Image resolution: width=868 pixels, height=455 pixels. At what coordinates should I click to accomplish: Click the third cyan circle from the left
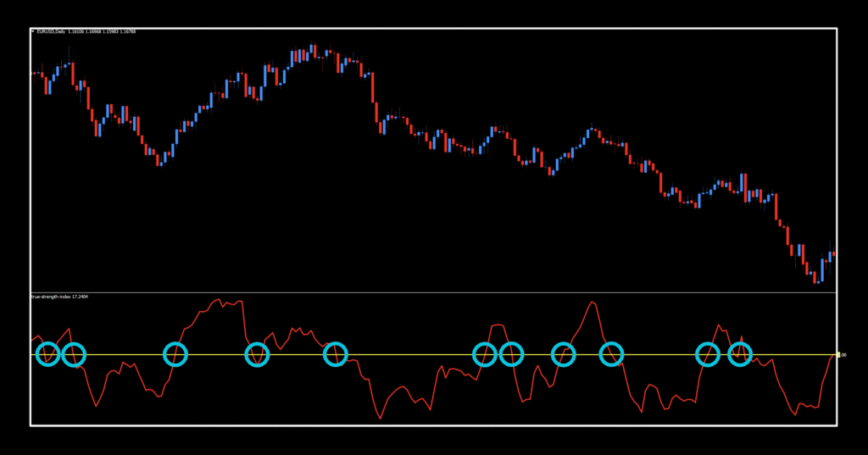(175, 354)
